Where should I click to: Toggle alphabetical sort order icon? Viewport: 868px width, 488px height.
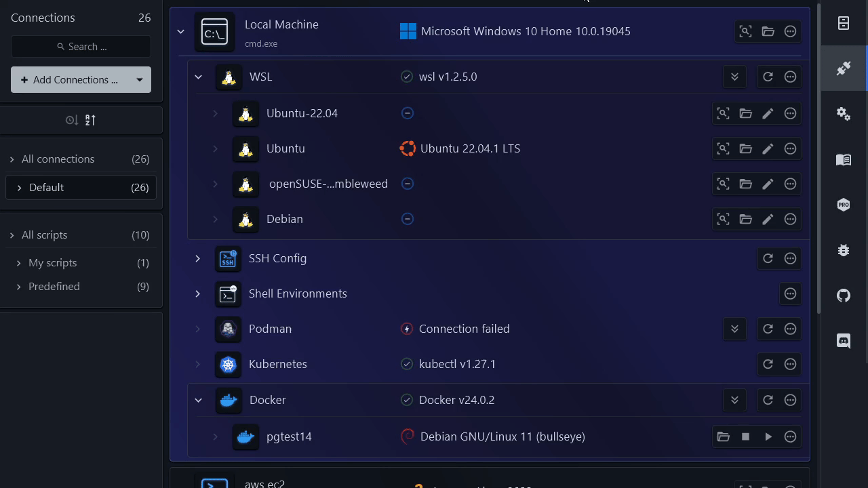click(90, 120)
